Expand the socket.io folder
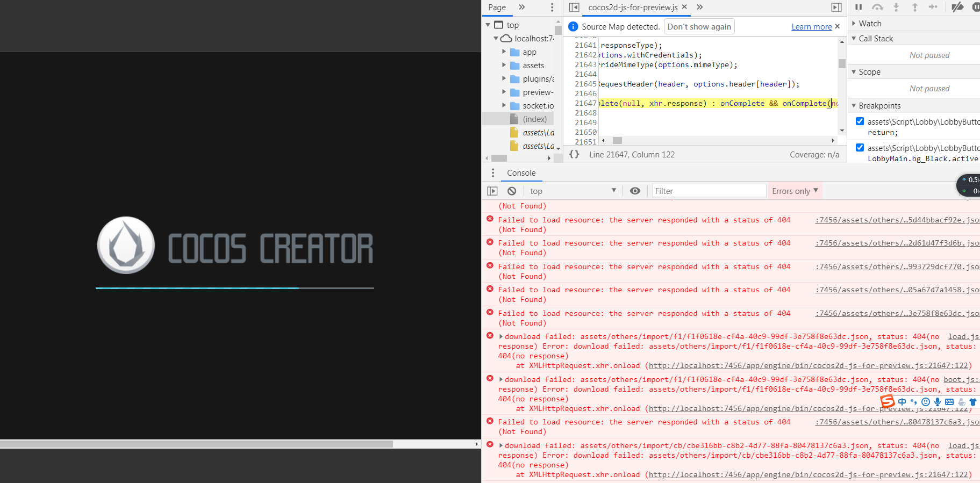Screen dimensions: 980x483 (504, 105)
